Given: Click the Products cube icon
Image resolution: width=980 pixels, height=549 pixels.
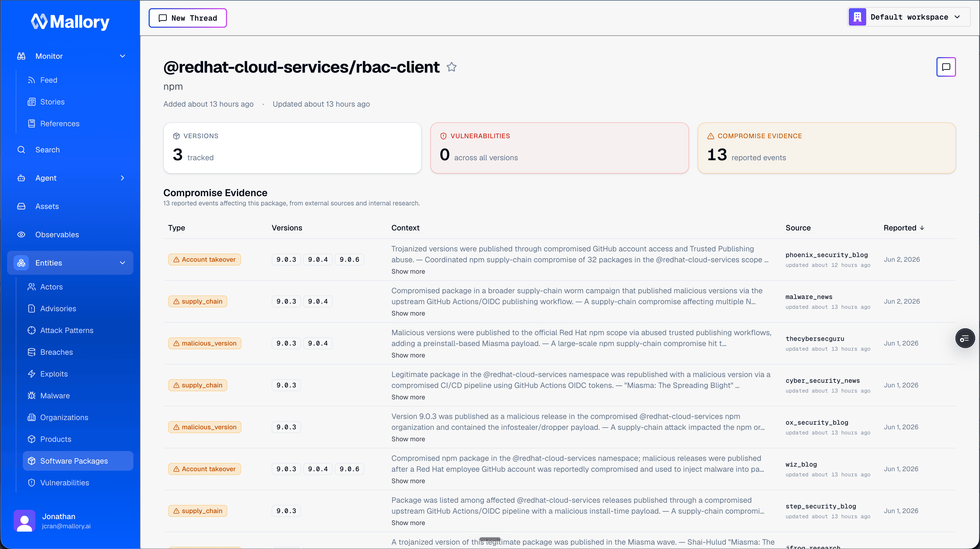Looking at the screenshot, I should tap(32, 439).
